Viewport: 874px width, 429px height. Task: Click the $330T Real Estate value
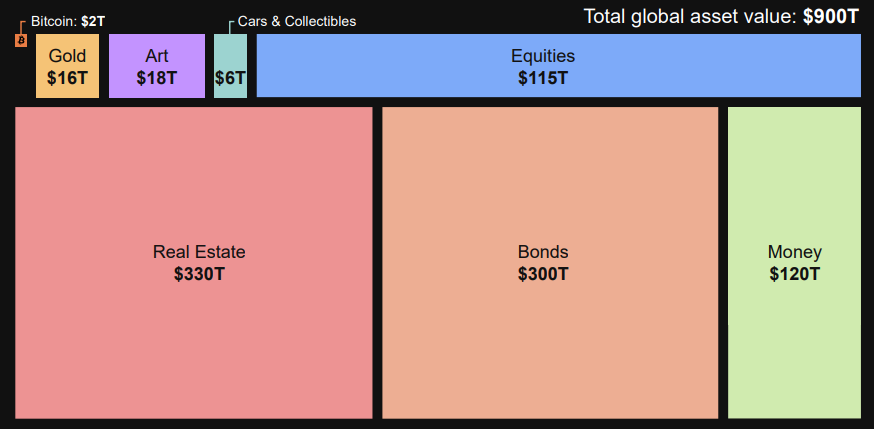199,273
